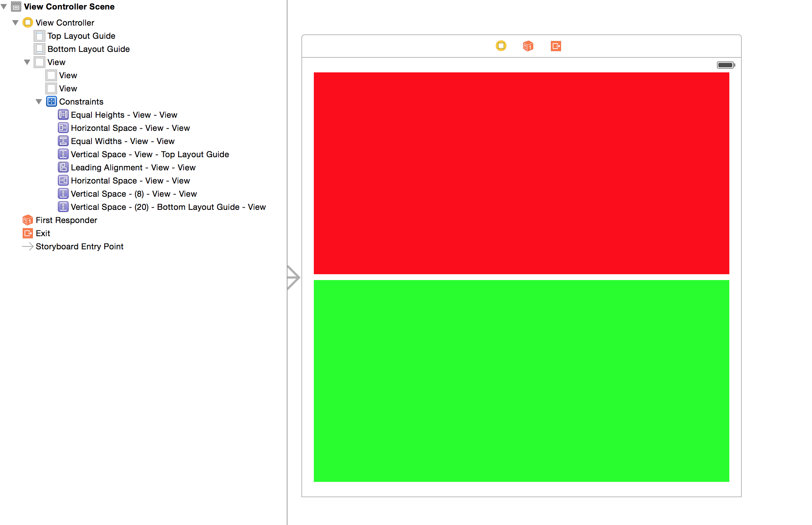Collapse the View Controller Scene disclosure triangle
Screen dimensions: 812x525
4,7
